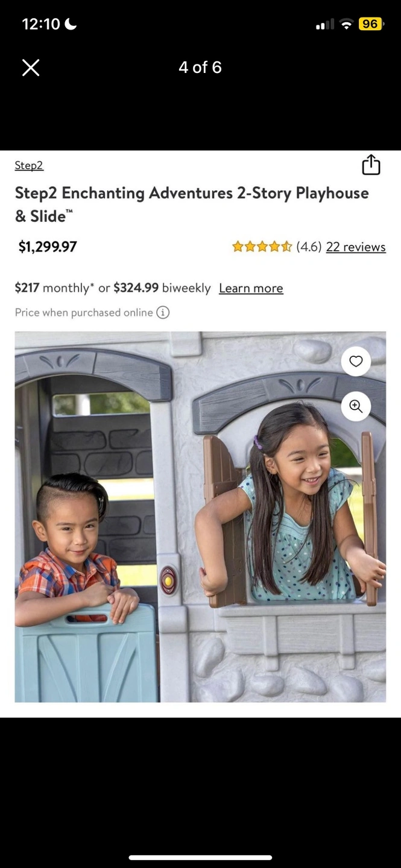Tap the product title Step2 Enchanting Adventures Playhouse
The width and height of the screenshot is (401, 868).
[192, 204]
